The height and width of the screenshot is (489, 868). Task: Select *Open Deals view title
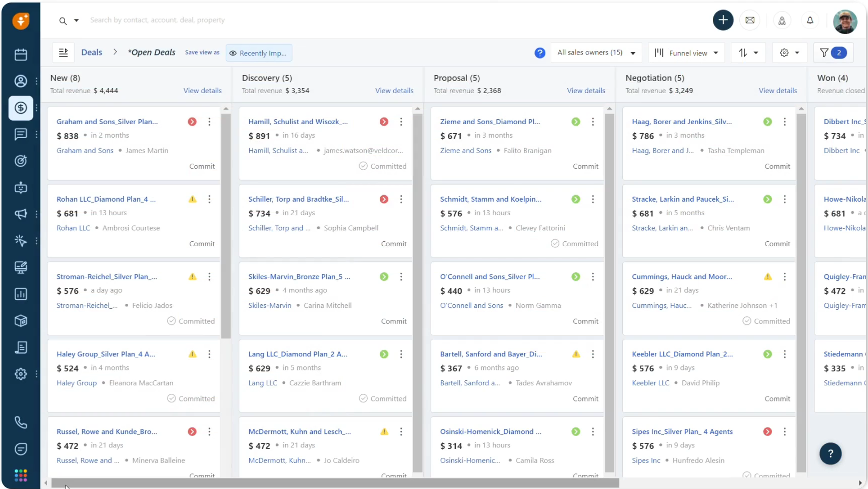tap(152, 53)
